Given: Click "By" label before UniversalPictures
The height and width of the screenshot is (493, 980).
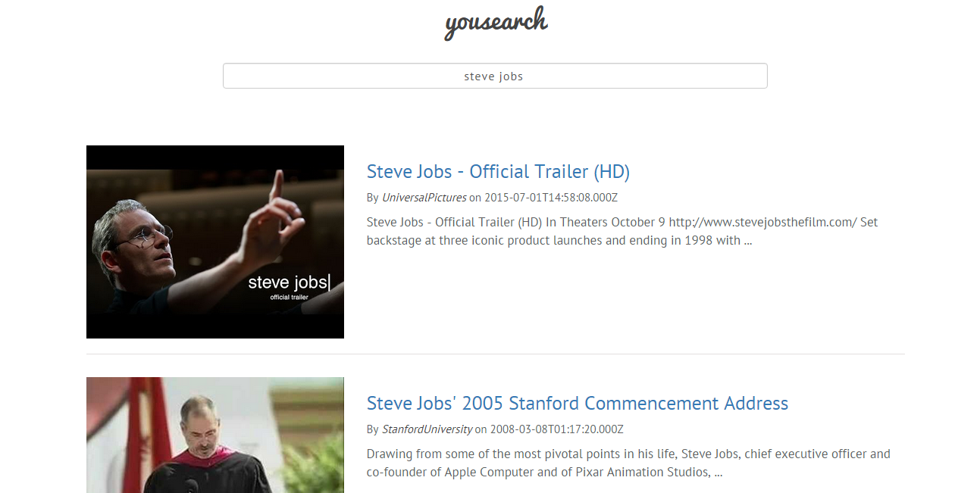Looking at the screenshot, I should click(372, 198).
